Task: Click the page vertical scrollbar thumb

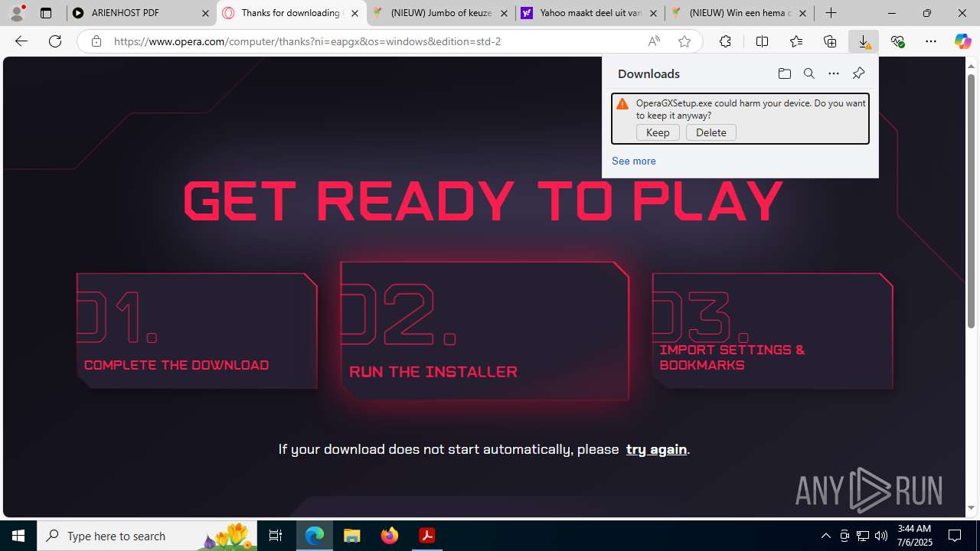Action: [x=972, y=201]
